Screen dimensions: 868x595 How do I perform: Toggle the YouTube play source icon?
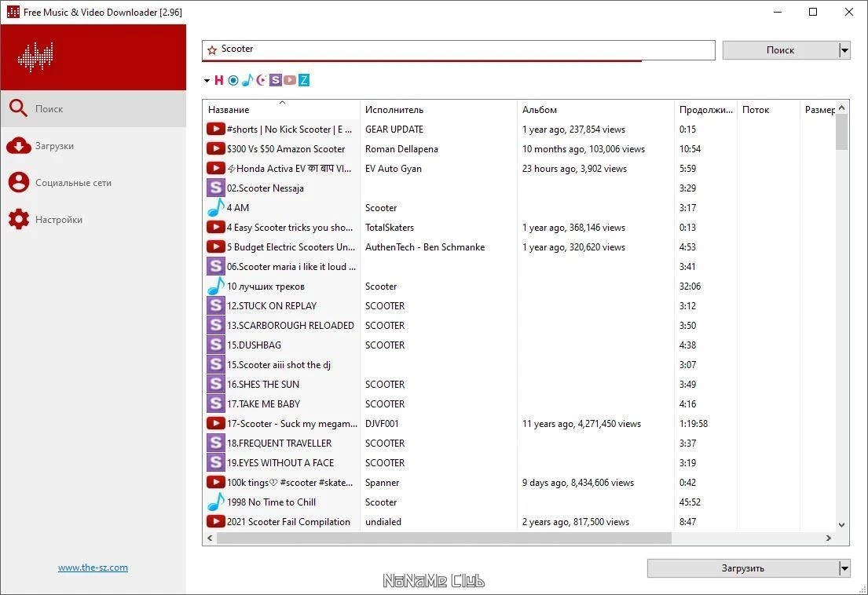coord(290,80)
